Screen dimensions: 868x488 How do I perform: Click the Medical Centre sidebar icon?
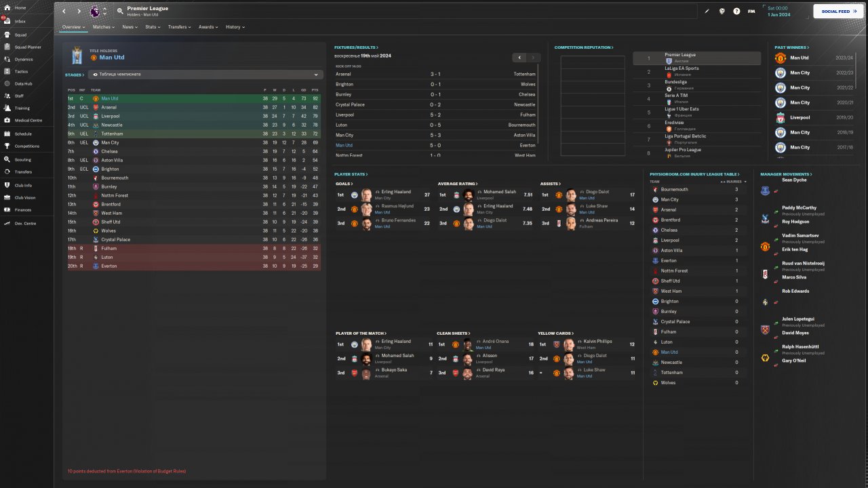(x=7, y=120)
